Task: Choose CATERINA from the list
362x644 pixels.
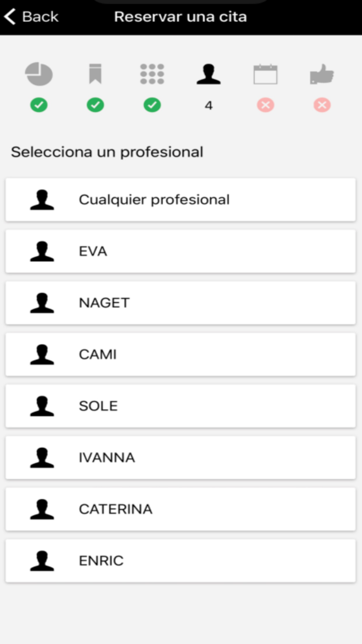Action: tap(180, 509)
